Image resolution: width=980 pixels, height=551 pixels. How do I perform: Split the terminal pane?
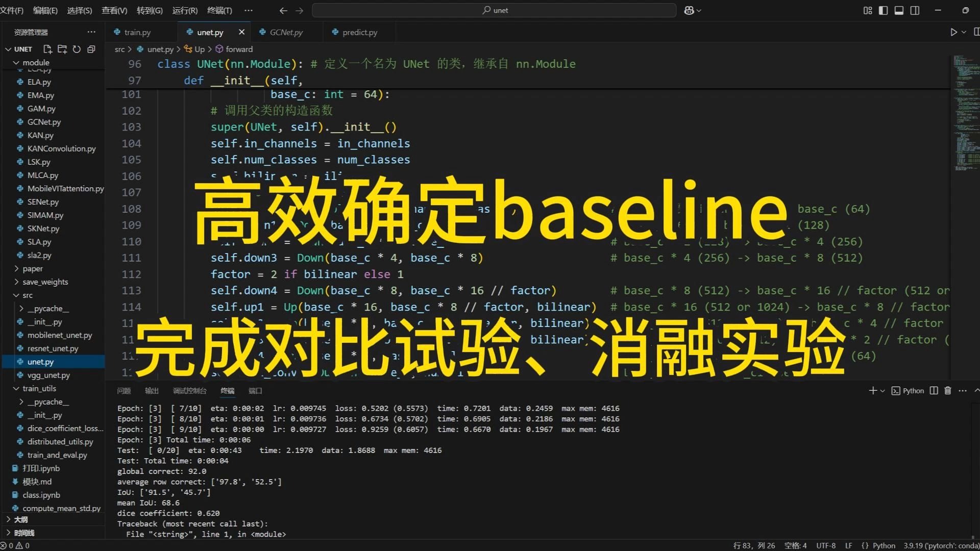pyautogui.click(x=934, y=390)
